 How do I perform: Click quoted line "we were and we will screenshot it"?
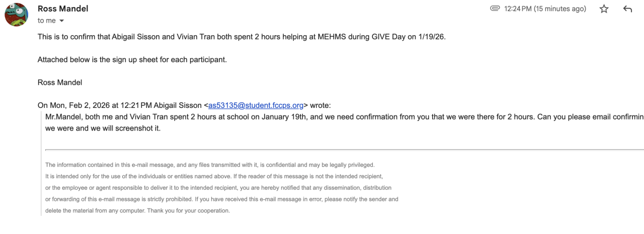tap(103, 128)
